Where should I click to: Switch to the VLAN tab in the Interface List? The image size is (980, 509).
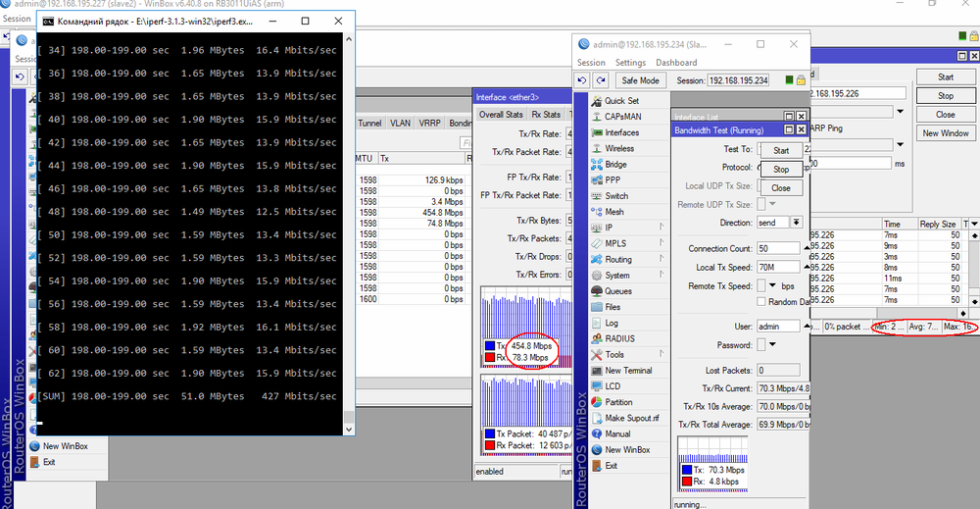[400, 124]
